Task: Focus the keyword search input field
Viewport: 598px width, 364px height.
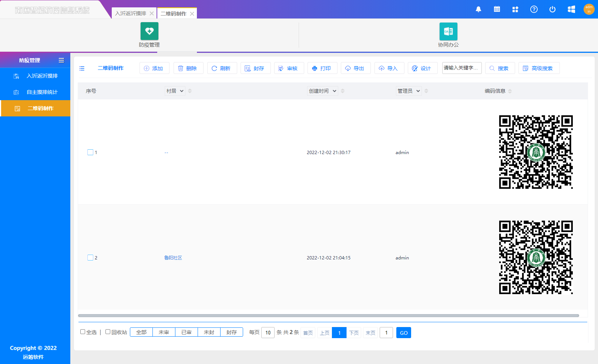Action: coord(462,68)
